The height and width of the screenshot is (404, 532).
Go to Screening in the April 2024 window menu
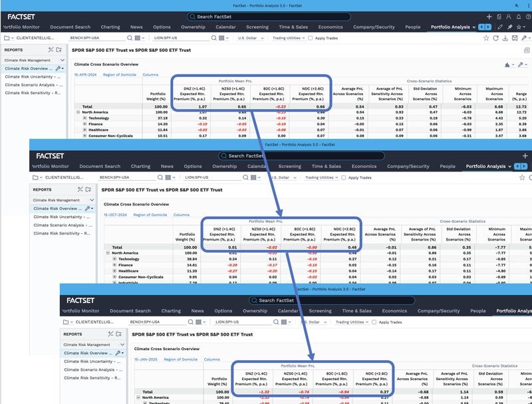[257, 27]
